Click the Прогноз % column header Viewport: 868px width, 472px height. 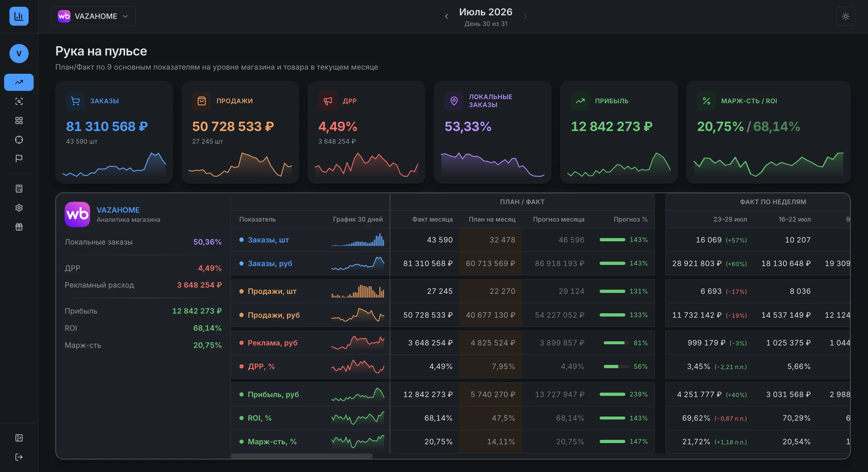[630, 219]
